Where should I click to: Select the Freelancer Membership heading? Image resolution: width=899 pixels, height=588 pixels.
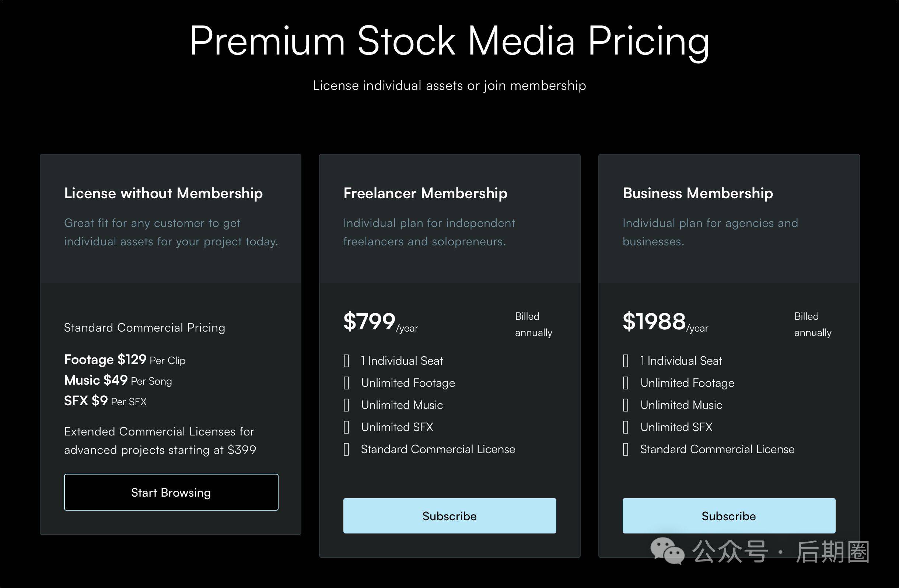click(425, 193)
